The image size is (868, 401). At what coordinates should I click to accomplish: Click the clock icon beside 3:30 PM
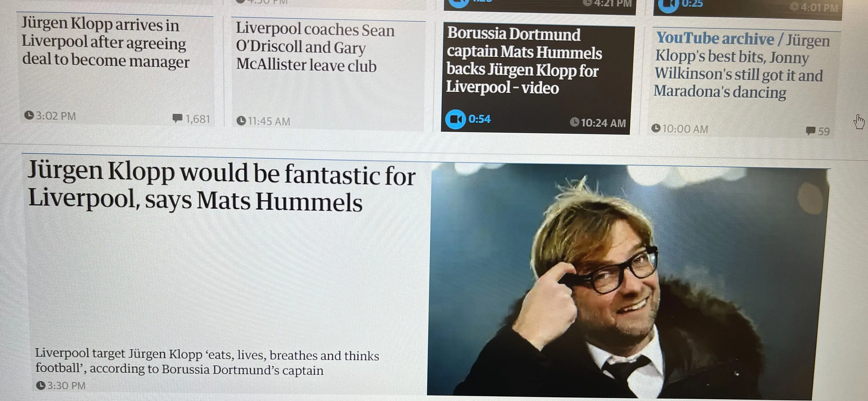[x=41, y=386]
